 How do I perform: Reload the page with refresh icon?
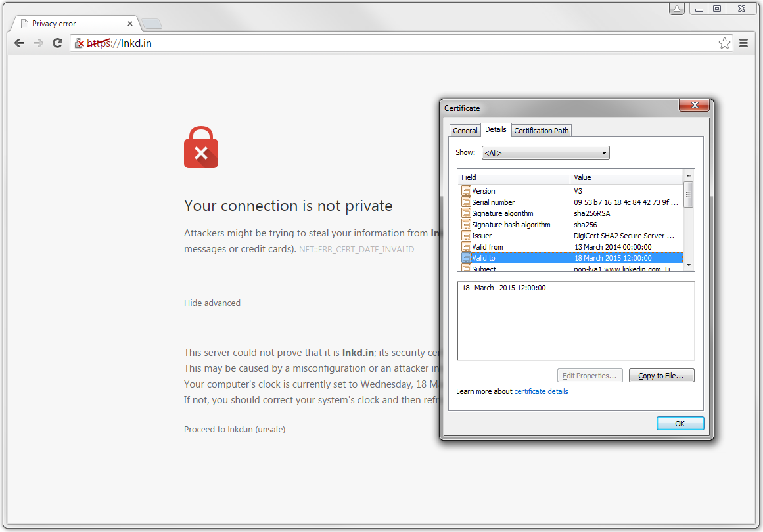[x=57, y=43]
